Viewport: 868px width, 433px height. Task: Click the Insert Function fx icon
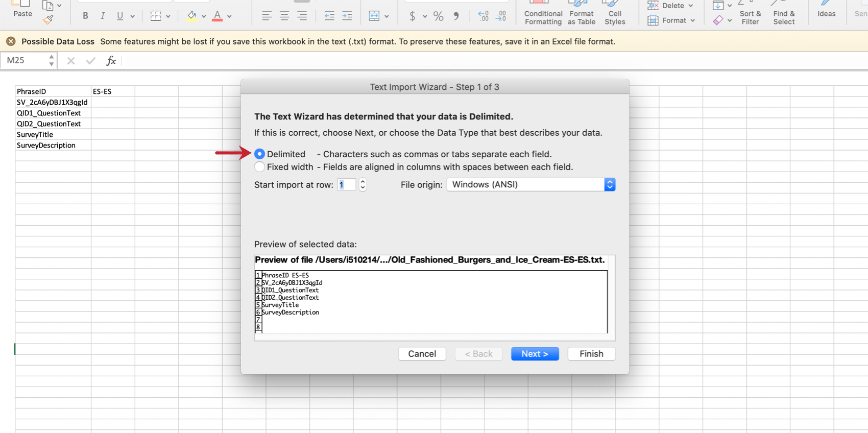(111, 61)
